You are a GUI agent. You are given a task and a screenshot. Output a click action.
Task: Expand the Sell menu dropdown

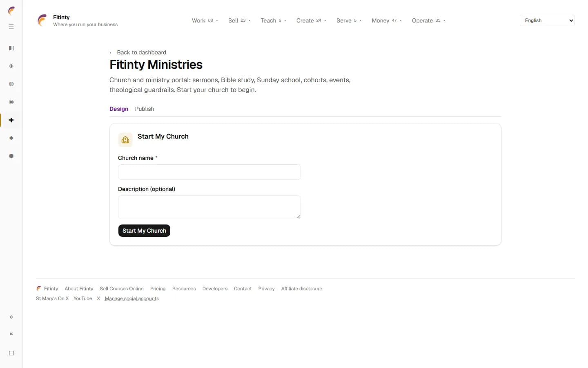click(239, 20)
